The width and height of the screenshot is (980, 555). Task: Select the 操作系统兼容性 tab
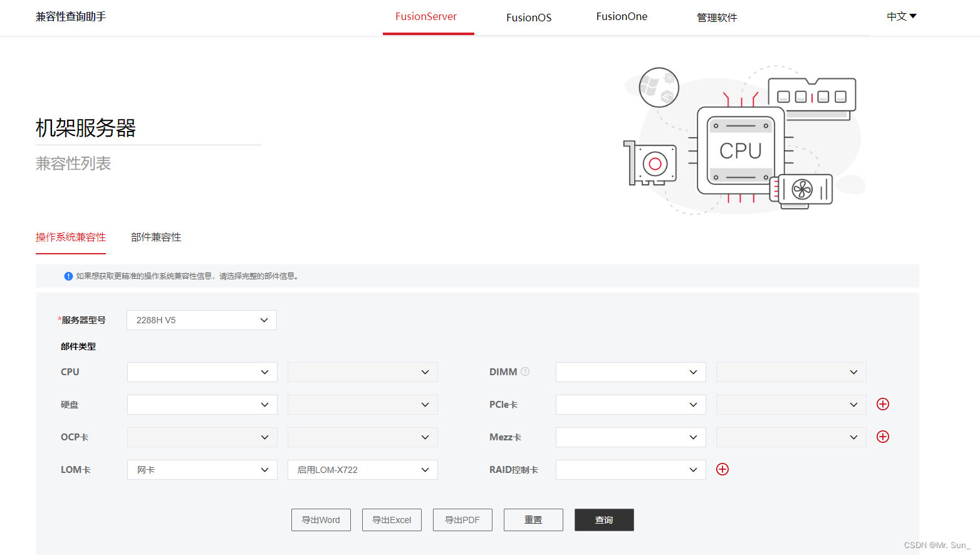[x=71, y=237]
